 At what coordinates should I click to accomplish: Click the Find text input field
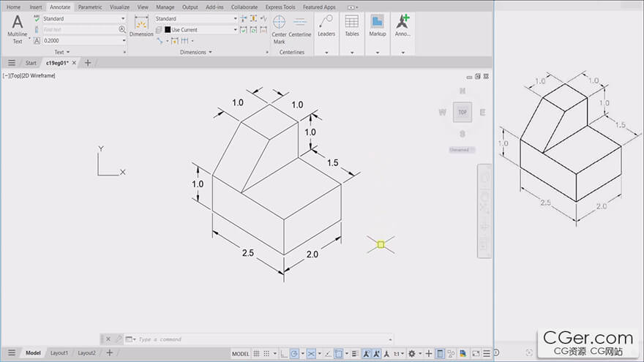[x=80, y=29]
